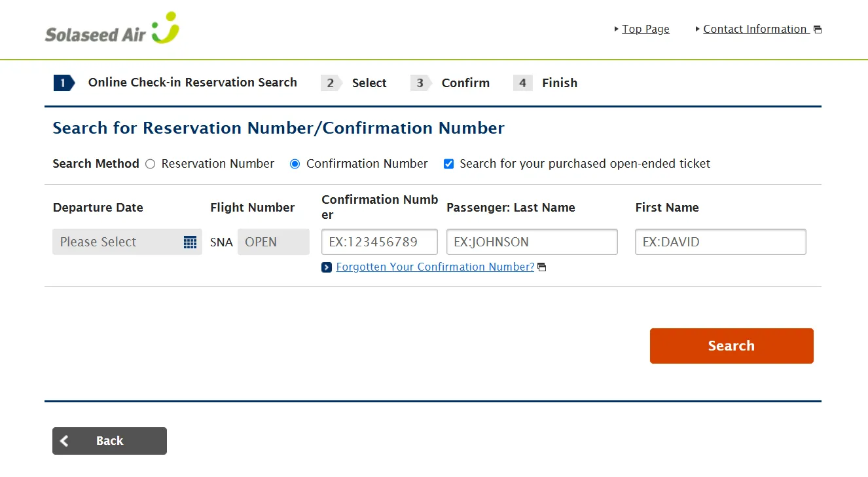Click the Solaseed Air logo
This screenshot has width=868, height=477.
coord(112,29)
